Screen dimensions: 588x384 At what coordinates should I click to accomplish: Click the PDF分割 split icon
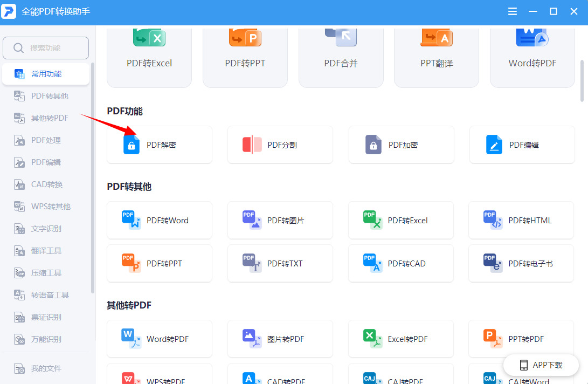point(252,145)
